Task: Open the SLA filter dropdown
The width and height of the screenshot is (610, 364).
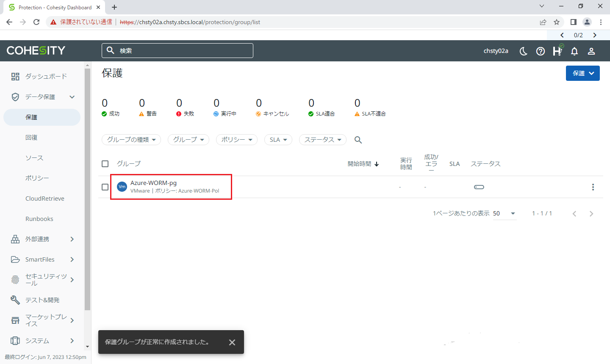Action: (278, 140)
